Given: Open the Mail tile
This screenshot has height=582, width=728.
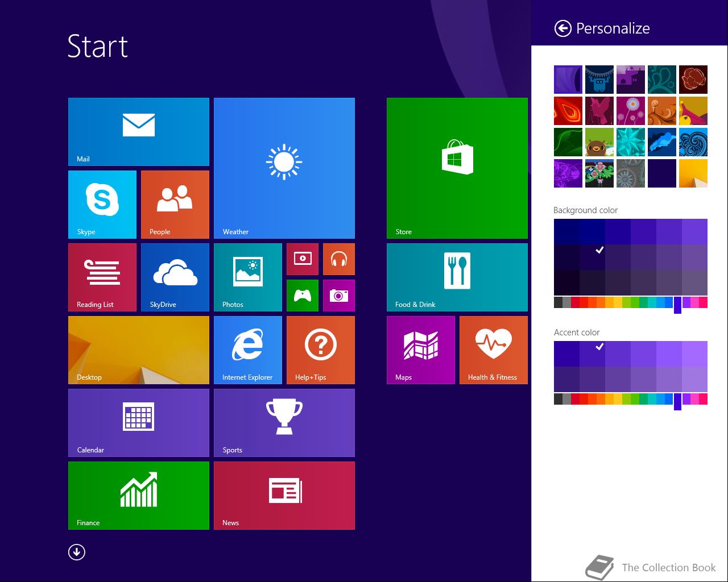Looking at the screenshot, I should [139, 132].
